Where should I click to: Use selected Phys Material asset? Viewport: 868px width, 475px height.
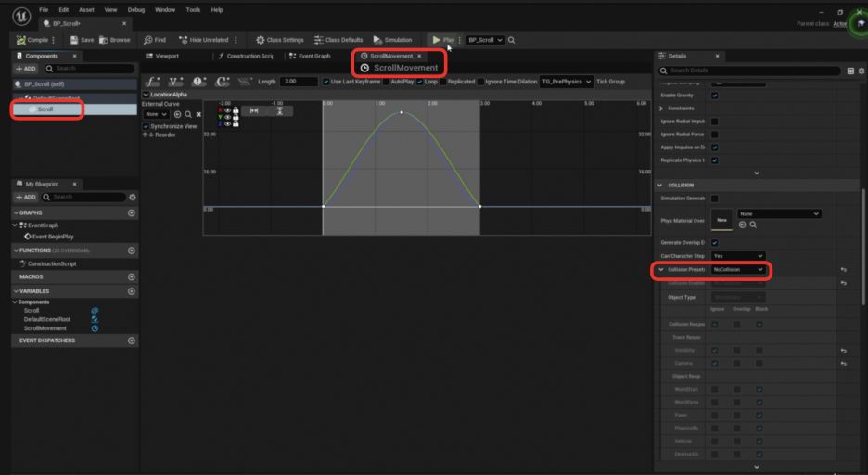coord(742,225)
